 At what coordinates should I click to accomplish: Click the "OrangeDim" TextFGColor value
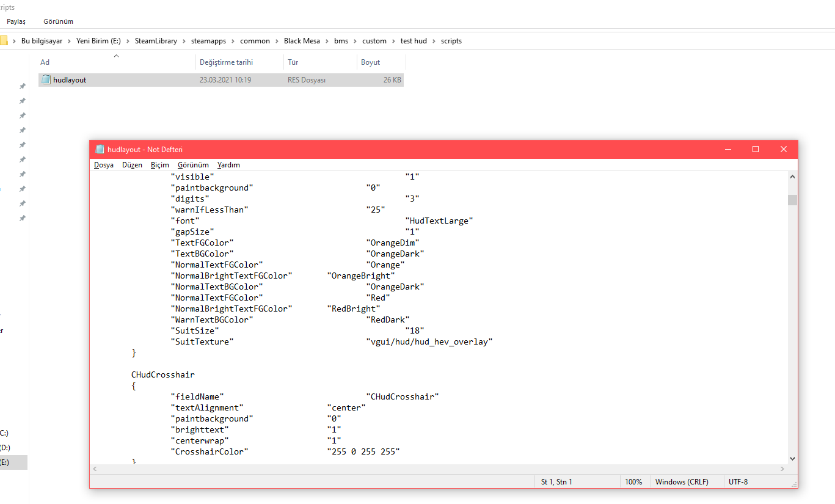pyautogui.click(x=393, y=243)
